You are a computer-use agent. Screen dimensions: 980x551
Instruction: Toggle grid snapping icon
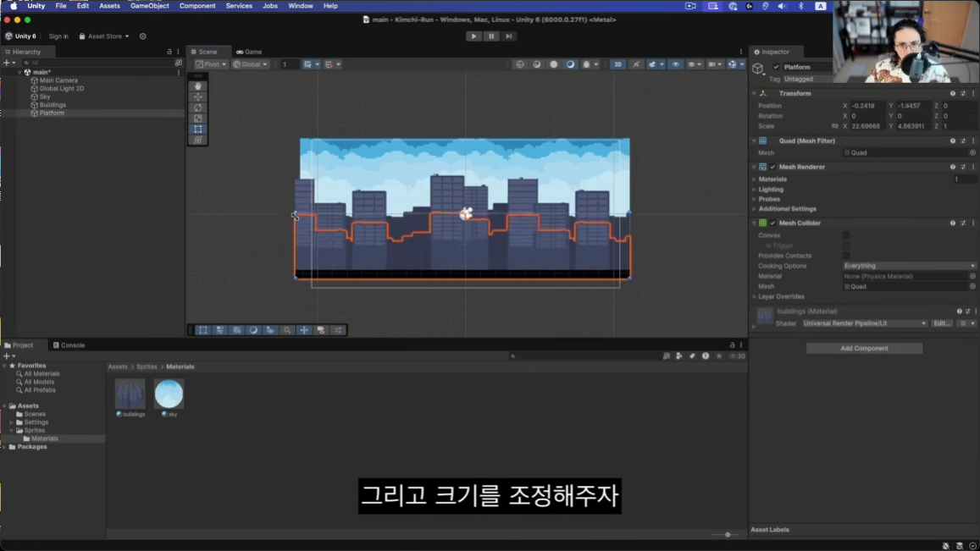click(x=307, y=64)
